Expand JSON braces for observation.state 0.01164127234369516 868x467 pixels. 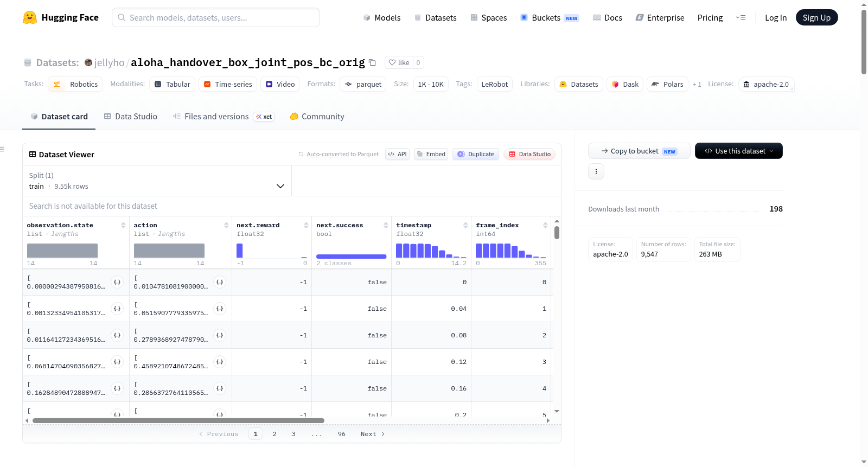117,335
